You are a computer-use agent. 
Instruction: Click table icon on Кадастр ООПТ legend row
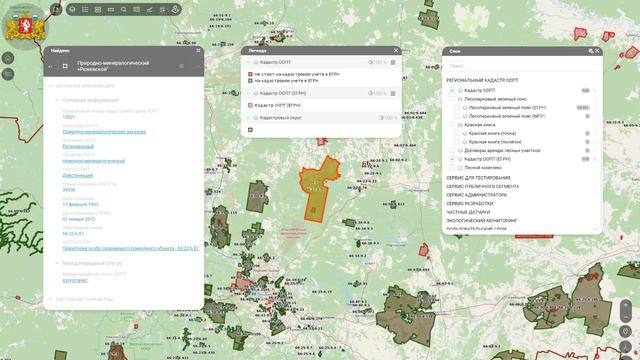[393, 62]
